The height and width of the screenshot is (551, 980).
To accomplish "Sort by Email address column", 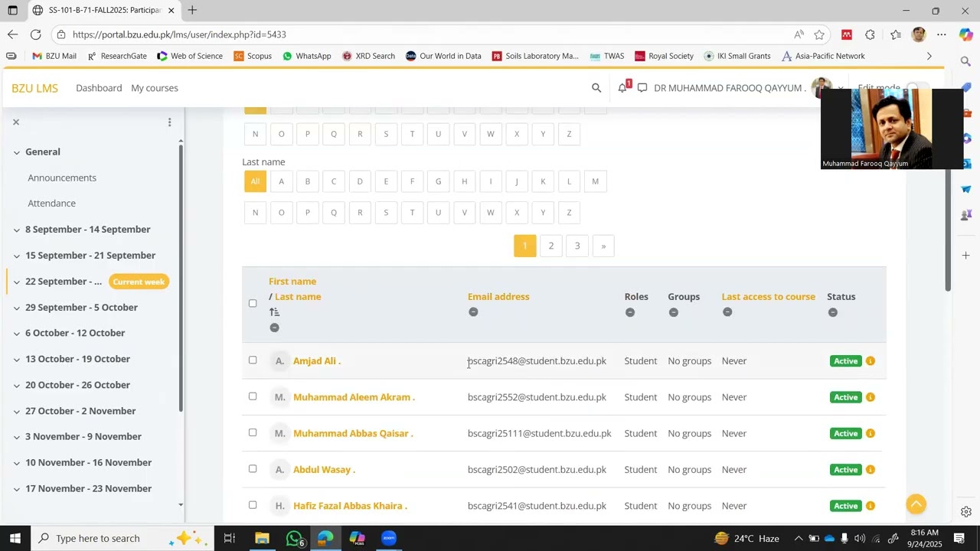I will tap(498, 297).
